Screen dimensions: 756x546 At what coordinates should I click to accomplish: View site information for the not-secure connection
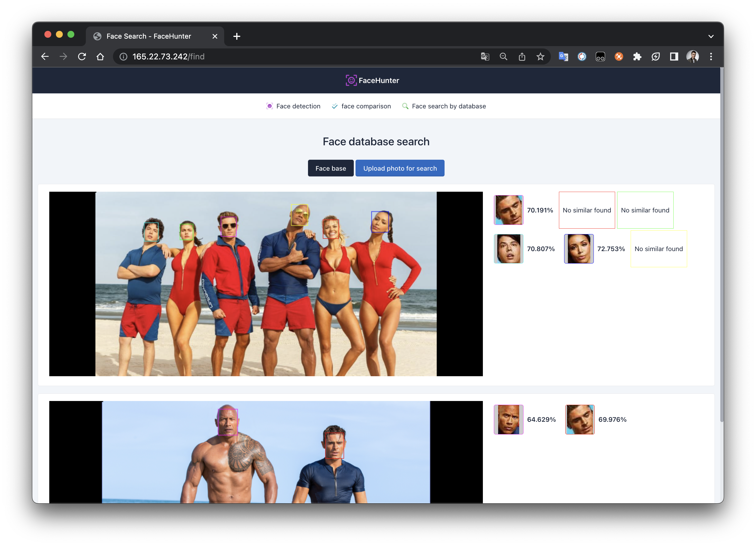tap(124, 57)
